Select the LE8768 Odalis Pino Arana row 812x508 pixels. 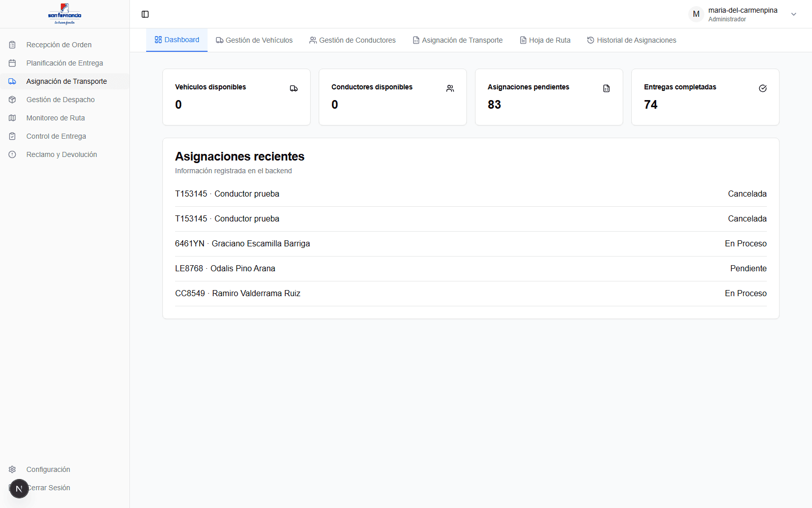pos(471,269)
